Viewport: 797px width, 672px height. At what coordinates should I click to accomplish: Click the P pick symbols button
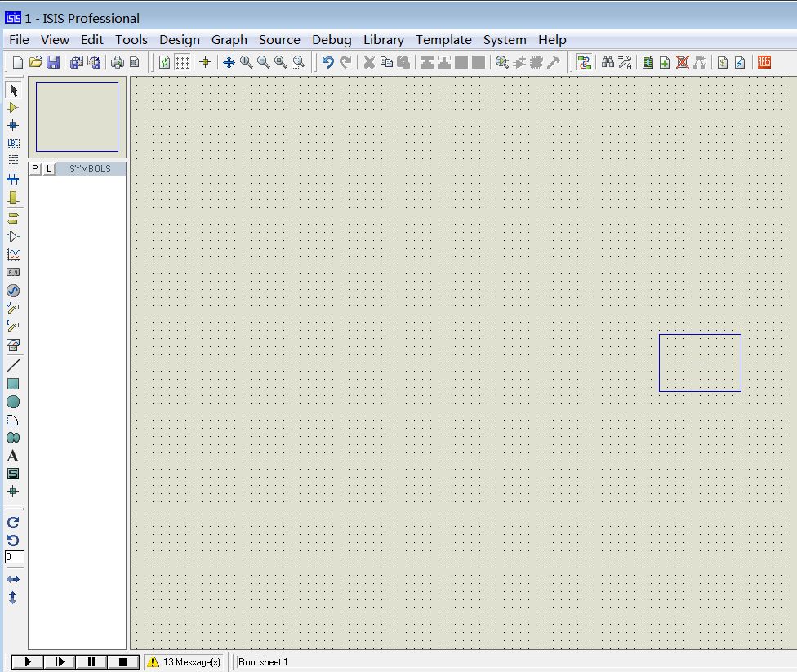point(35,169)
